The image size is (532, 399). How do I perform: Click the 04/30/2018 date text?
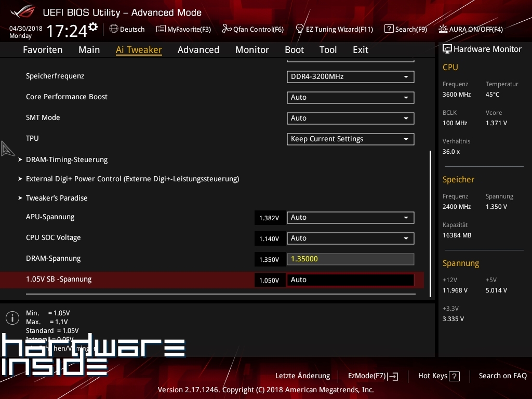[x=26, y=29]
